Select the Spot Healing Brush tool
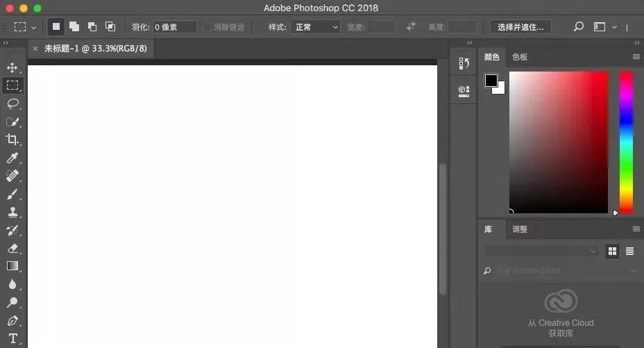644x348 pixels. [x=12, y=176]
